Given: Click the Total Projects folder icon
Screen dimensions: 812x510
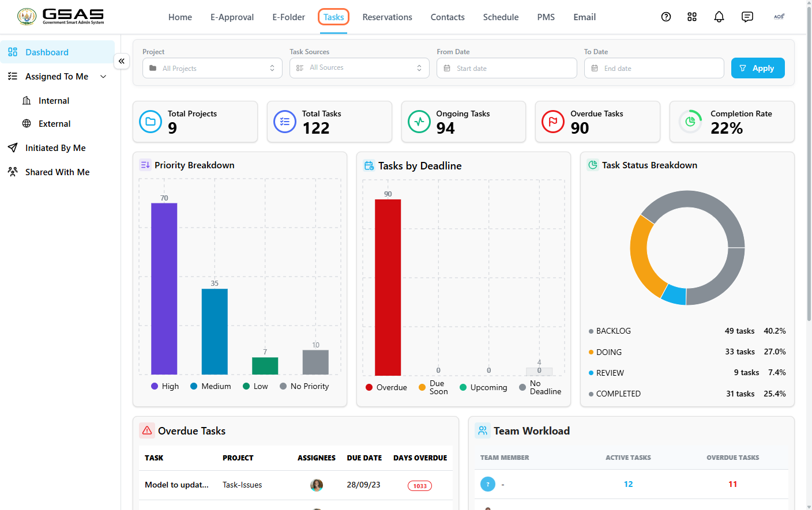Looking at the screenshot, I should point(151,122).
